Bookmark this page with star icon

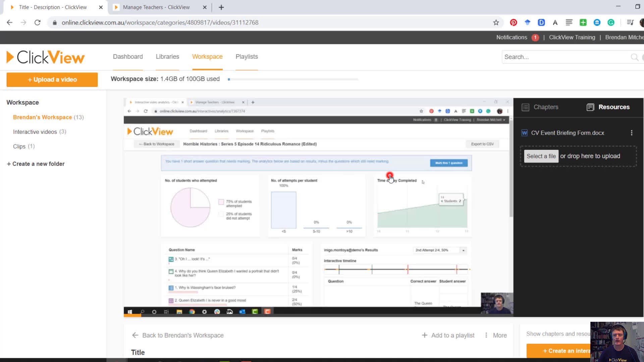[x=496, y=22]
